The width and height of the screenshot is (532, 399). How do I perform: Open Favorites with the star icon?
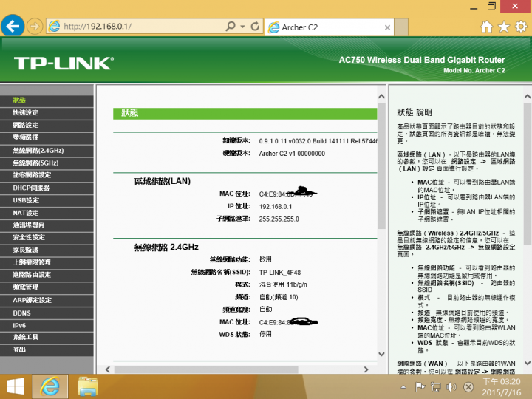pyautogui.click(x=504, y=27)
